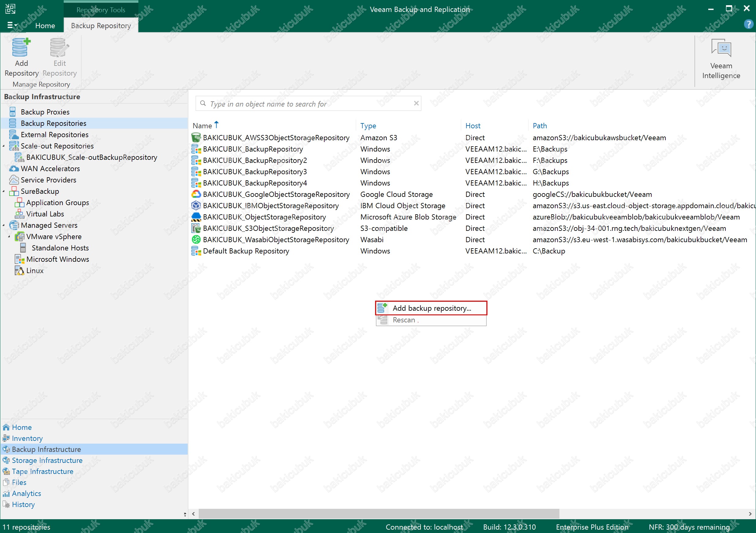Click the Edit Repository ribbon icon
Image resolution: width=756 pixels, height=533 pixels.
point(60,47)
